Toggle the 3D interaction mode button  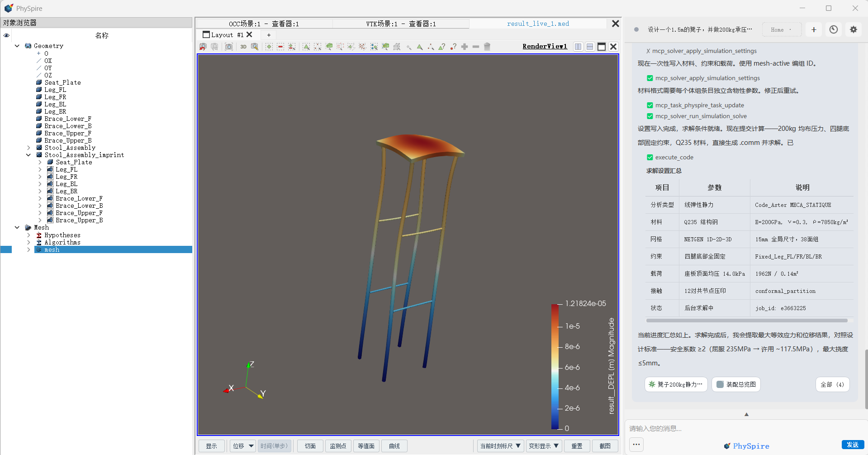[x=243, y=47]
